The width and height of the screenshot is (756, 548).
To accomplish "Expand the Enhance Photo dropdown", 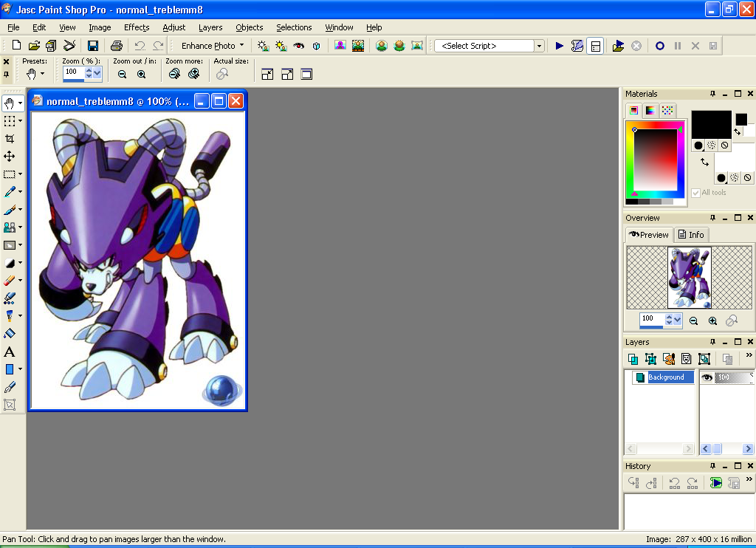I will click(241, 45).
